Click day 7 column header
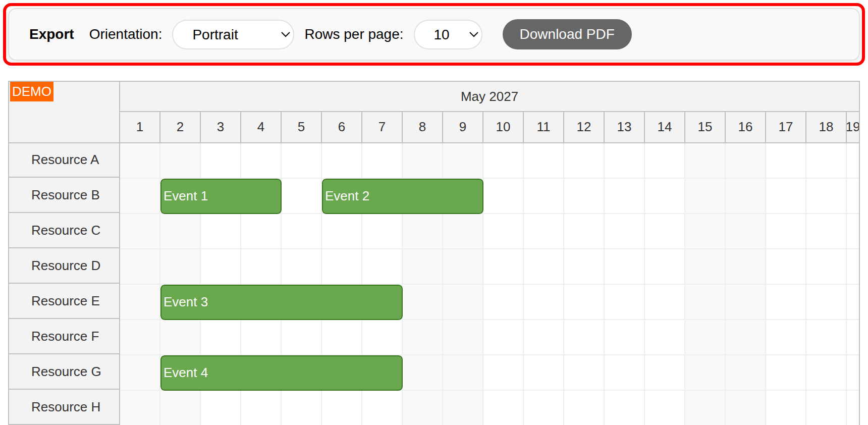 (x=382, y=127)
